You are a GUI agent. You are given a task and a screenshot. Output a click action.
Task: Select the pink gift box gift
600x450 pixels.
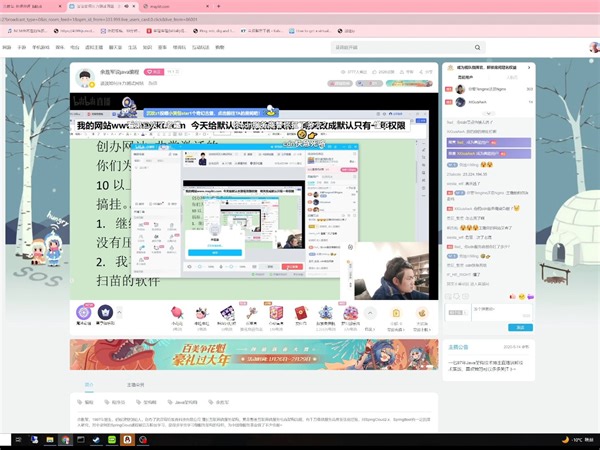point(276,313)
